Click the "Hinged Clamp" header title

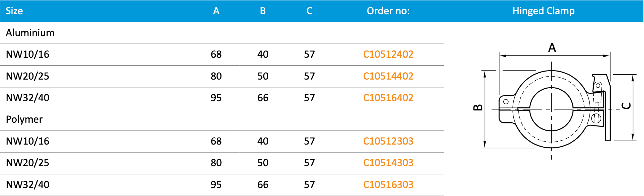pos(543,11)
